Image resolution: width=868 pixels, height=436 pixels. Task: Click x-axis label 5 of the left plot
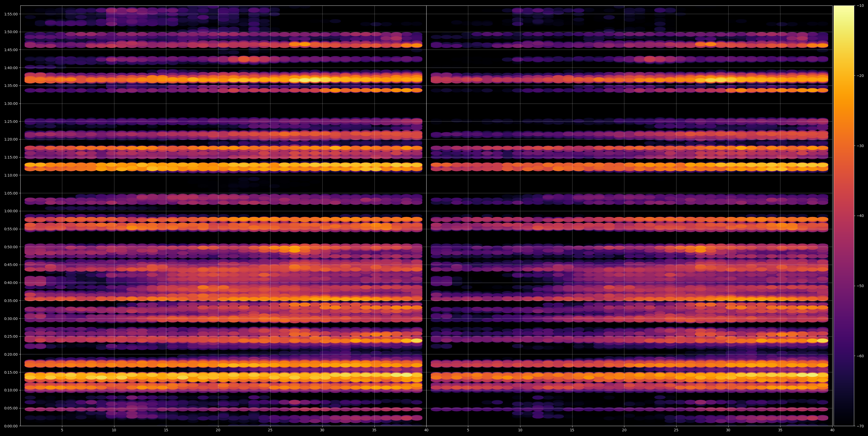pyautogui.click(x=62, y=430)
